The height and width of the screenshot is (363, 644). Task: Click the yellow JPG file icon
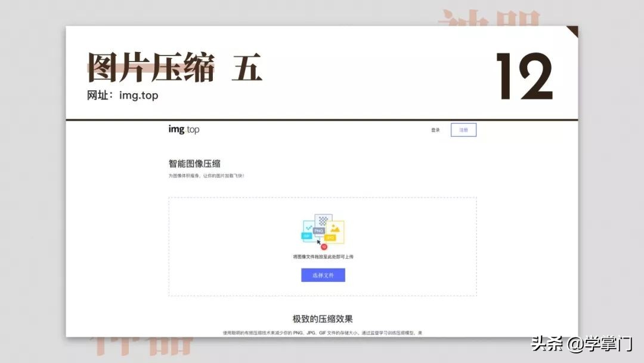[331, 238]
